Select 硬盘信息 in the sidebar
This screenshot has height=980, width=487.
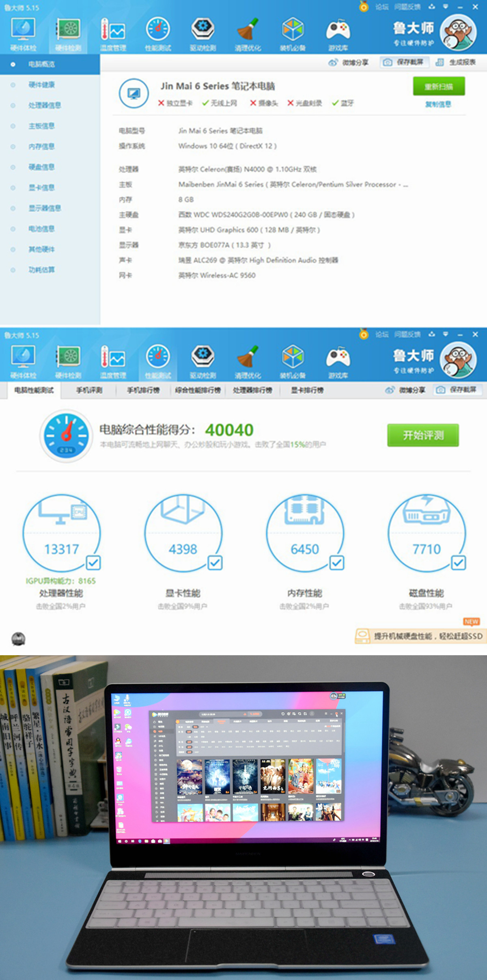(x=50, y=167)
